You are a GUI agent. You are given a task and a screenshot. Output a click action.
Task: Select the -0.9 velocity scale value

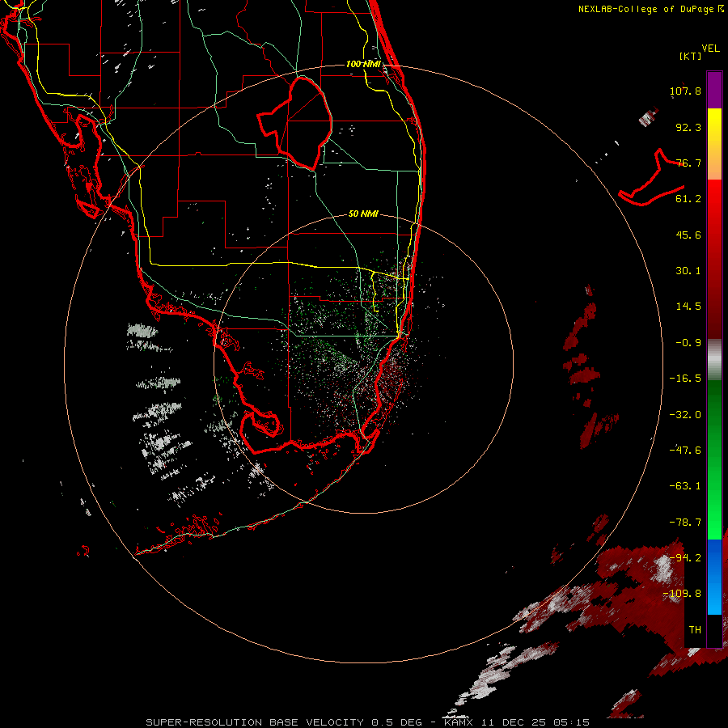coord(688,343)
